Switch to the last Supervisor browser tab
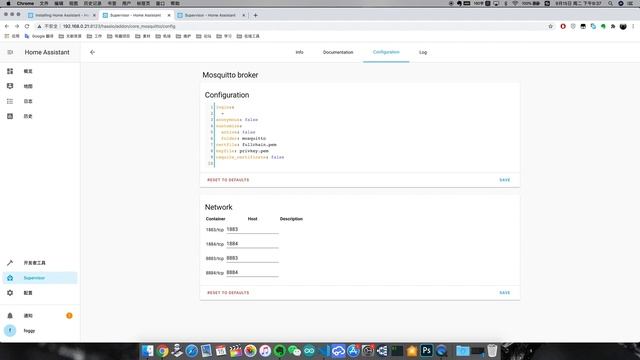Screen dimensions: 640x360 210,15
